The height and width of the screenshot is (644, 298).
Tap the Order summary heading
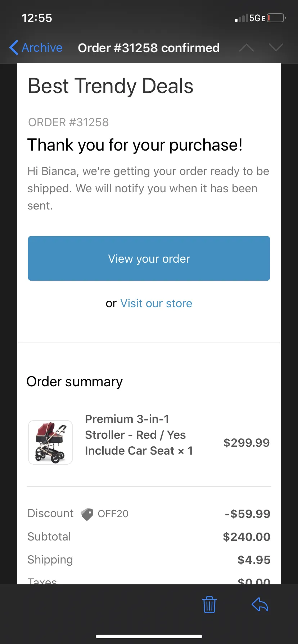tap(74, 382)
